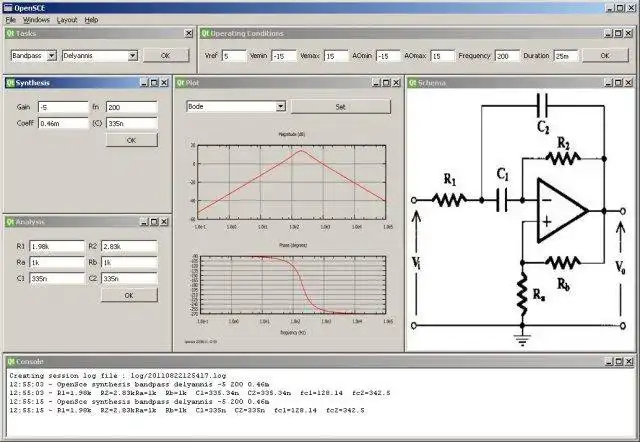Close the Analysis panel
The height and width of the screenshot is (442, 640).
pyautogui.click(x=164, y=222)
